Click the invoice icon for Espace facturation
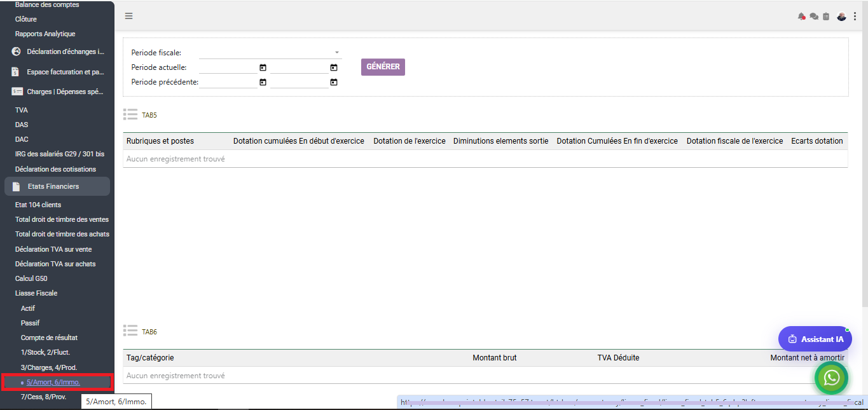868x410 pixels. (17, 72)
